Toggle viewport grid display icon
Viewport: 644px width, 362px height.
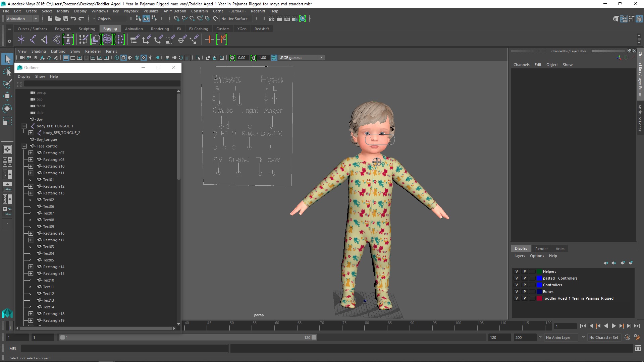pos(66,58)
